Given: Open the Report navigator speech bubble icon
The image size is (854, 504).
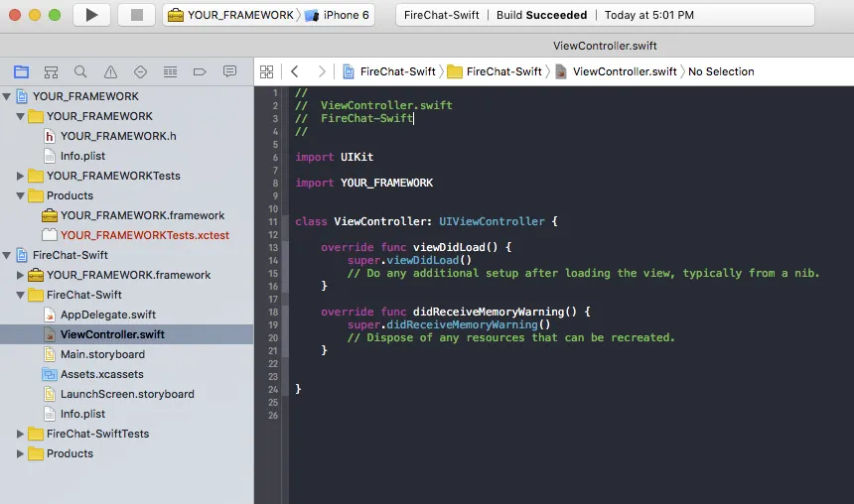Looking at the screenshot, I should tap(229, 71).
